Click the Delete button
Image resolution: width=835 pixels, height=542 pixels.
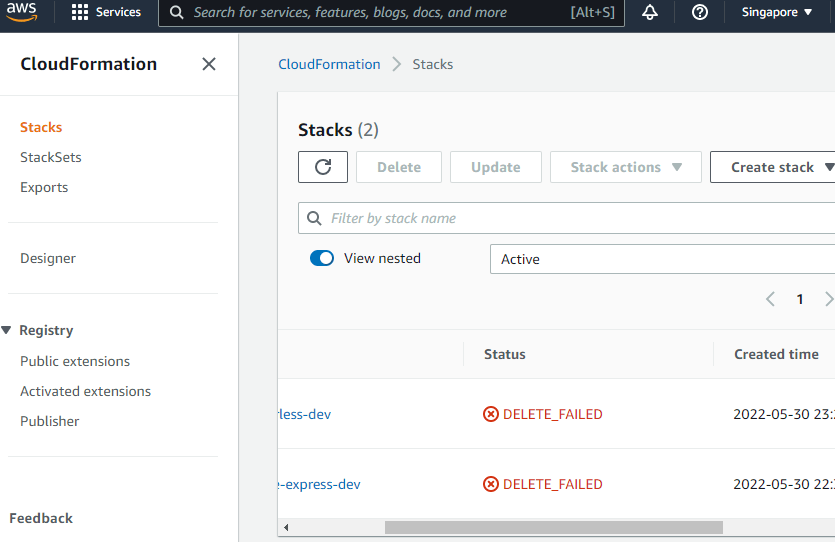(x=399, y=167)
